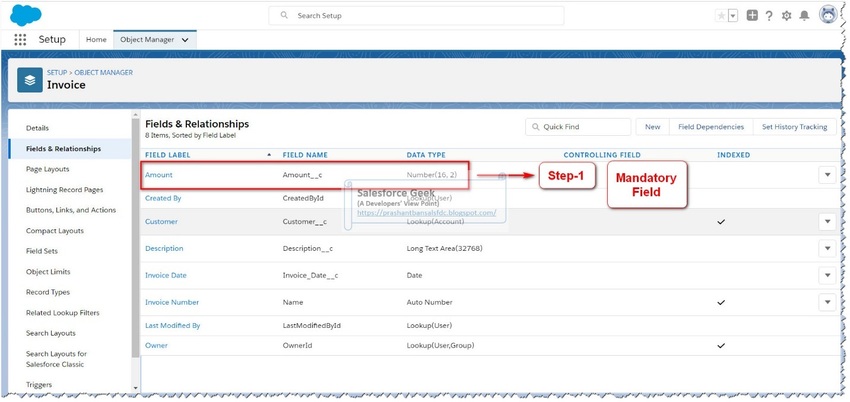Select Fields & Relationships in sidebar
850x402 pixels.
(63, 149)
